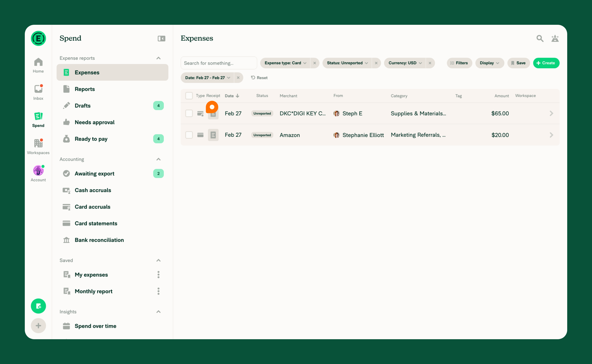This screenshot has width=592, height=364.
Task: Open the Status: Unreported dropdown
Action: point(347,63)
